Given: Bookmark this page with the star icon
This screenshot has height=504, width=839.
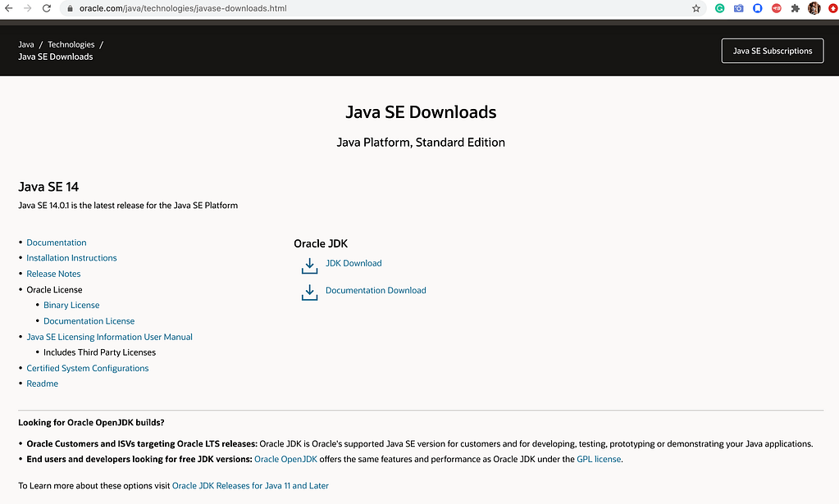Looking at the screenshot, I should 695,8.
